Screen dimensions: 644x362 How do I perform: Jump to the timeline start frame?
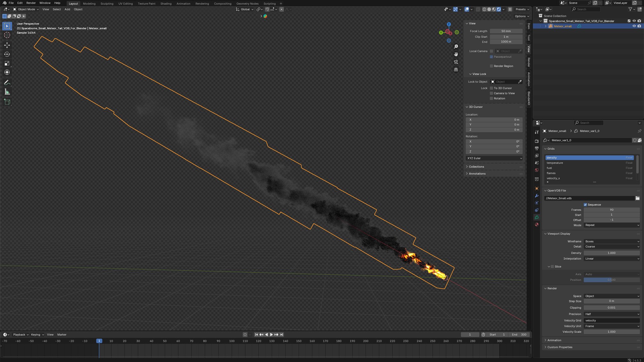click(256, 335)
